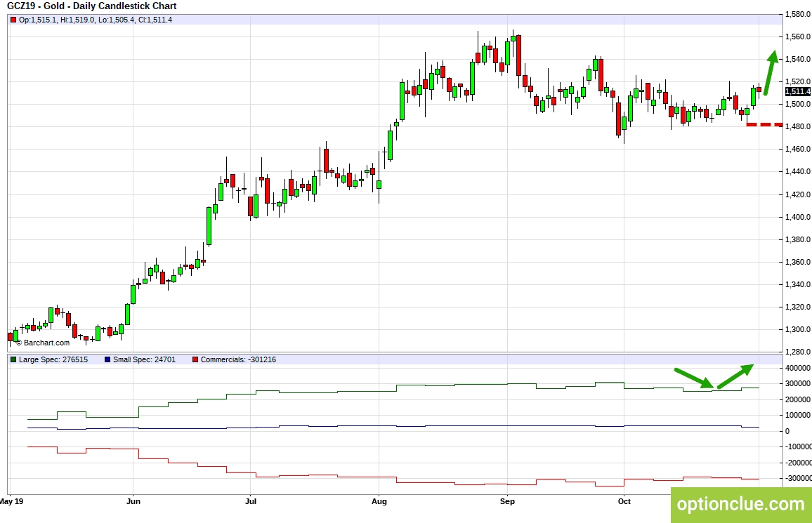Click the red OHLC legend square
The width and height of the screenshot is (812, 523).
[x=13, y=20]
